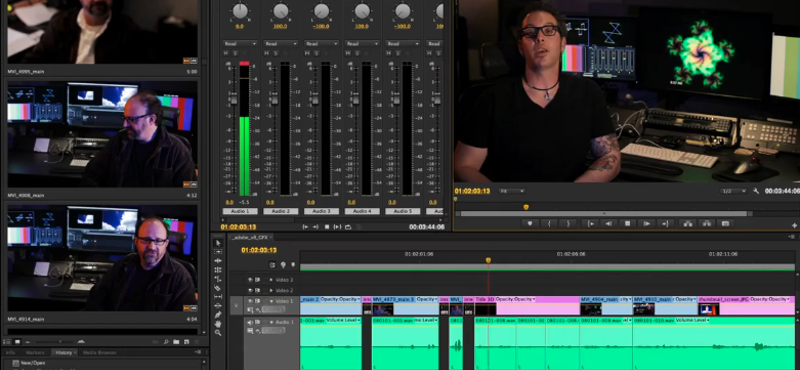Switch project panel to list view
The image size is (800, 370).
7,341
